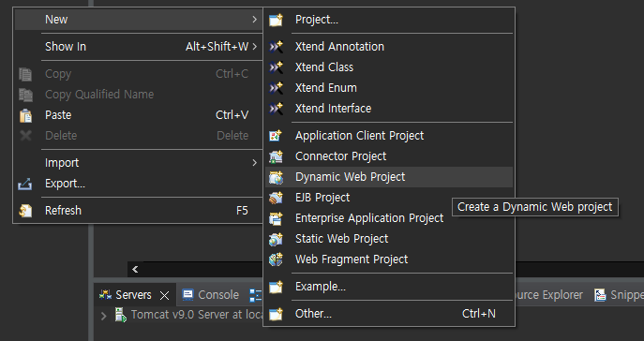The height and width of the screenshot is (341, 644).
Task: Click the Xtend Enum icon
Action: [276, 88]
